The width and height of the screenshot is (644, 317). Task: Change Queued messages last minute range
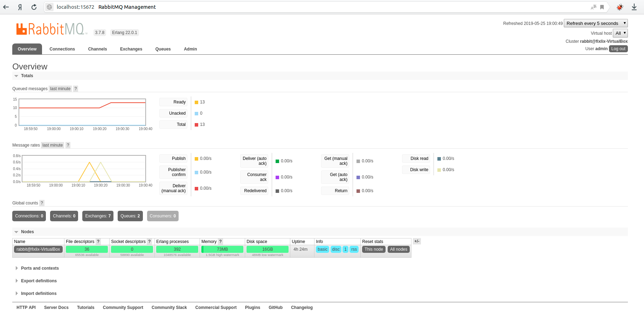pyautogui.click(x=60, y=89)
